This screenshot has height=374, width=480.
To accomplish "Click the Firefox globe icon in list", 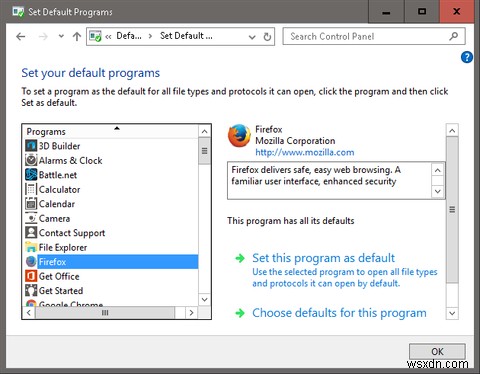I will [x=31, y=262].
